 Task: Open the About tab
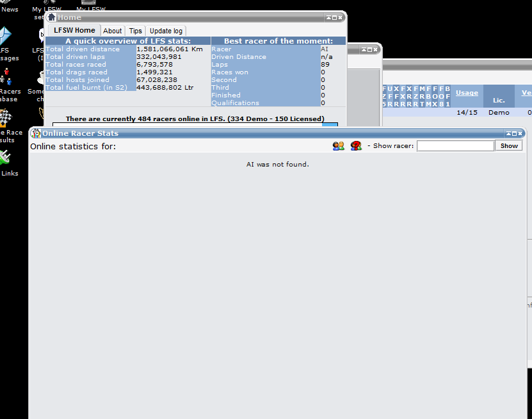(x=112, y=31)
